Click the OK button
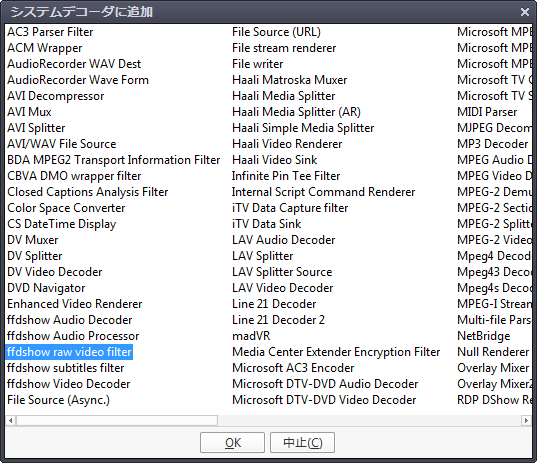The image size is (537, 463). (232, 442)
